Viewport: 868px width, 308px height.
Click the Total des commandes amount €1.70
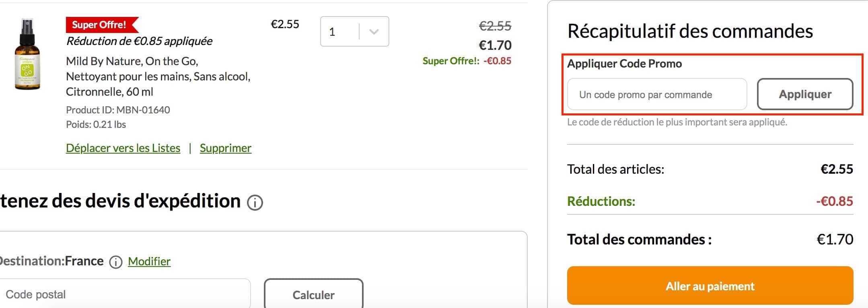[835, 239]
